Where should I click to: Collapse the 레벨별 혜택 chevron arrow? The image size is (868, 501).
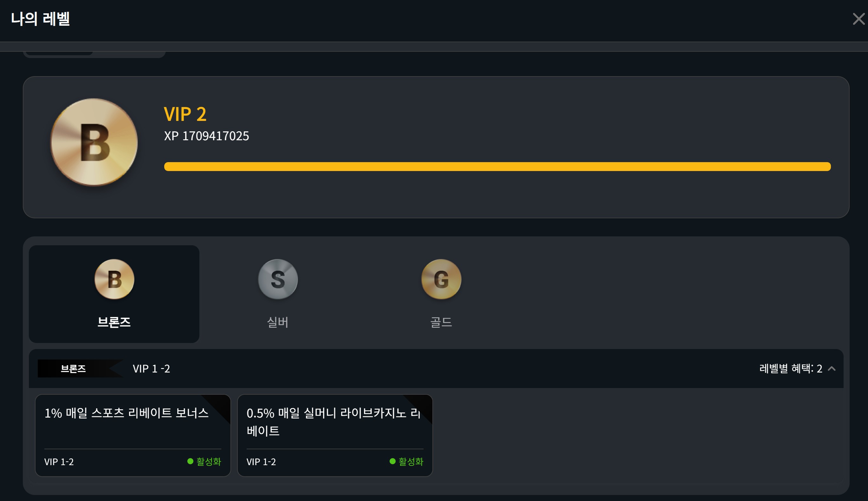[x=832, y=368]
